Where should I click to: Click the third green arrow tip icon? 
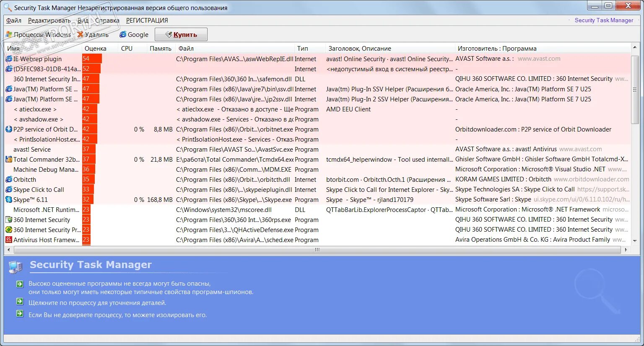tap(20, 314)
